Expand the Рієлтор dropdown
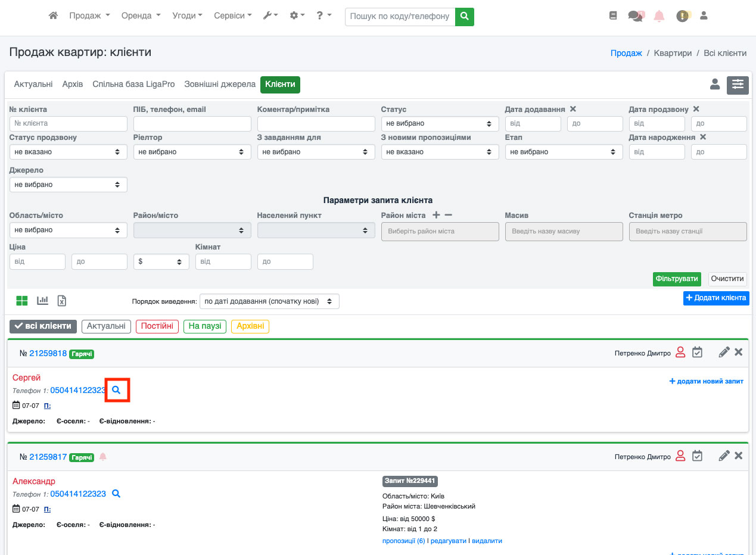756x555 pixels. click(192, 152)
